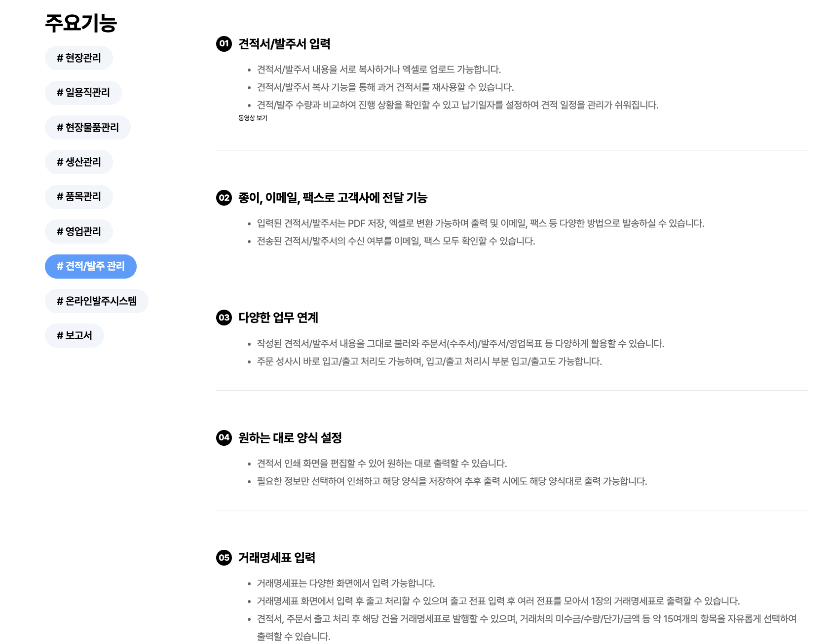Click the 01 numbered badge icon
This screenshot has height=644, width=830.
click(225, 43)
